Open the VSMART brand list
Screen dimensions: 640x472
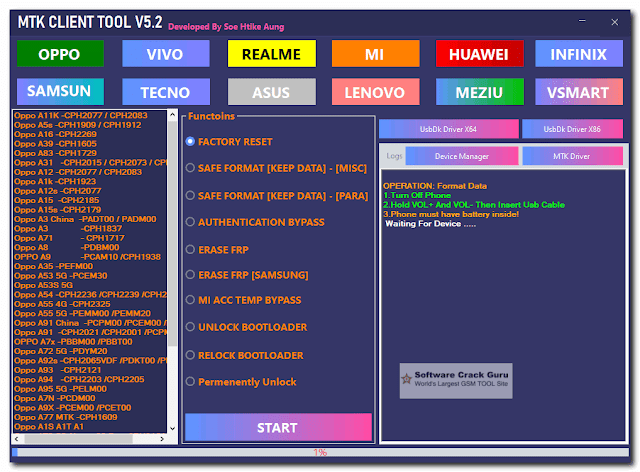[579, 92]
